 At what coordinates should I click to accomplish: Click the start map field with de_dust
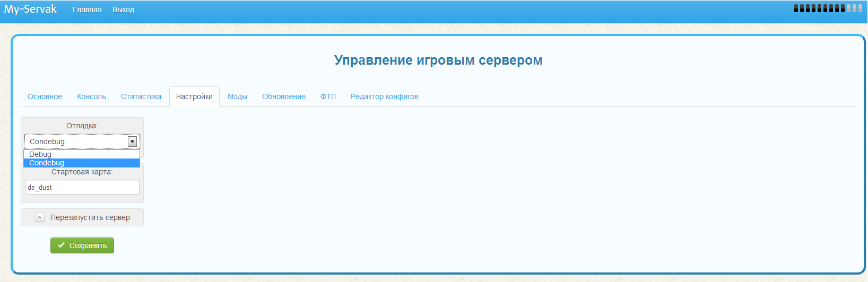(x=82, y=187)
